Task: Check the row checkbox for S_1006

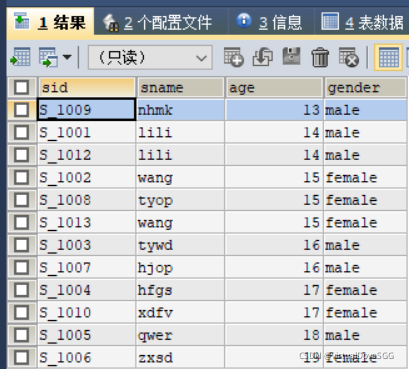Action: [x=22, y=357]
